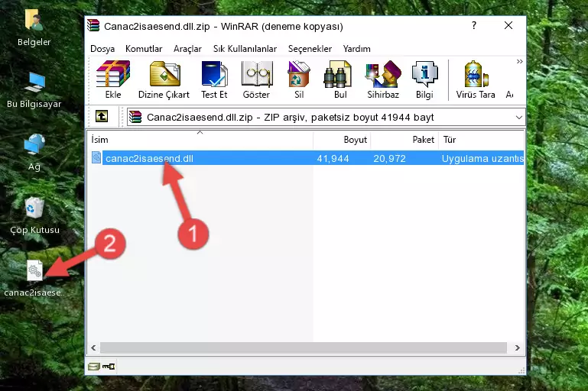Click the dll file icon in list

(96, 157)
